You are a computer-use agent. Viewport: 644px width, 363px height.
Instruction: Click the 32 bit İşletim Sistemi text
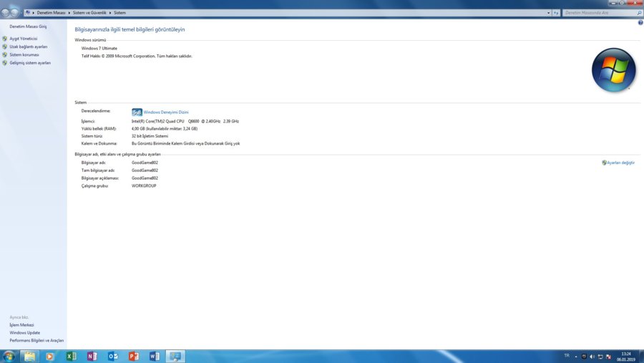click(150, 136)
